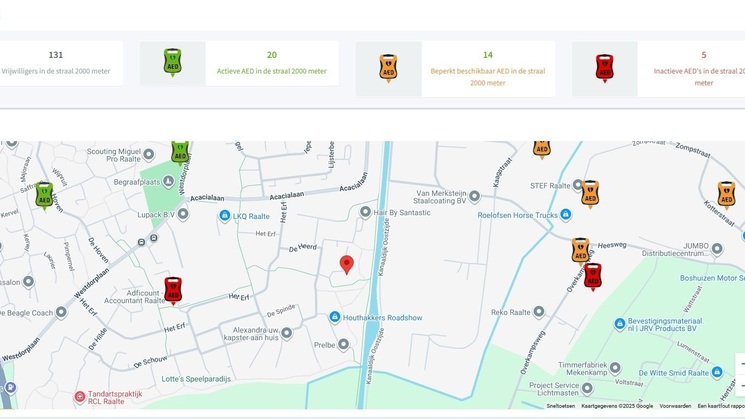Zoom in with the map plus button

click(x=740, y=364)
